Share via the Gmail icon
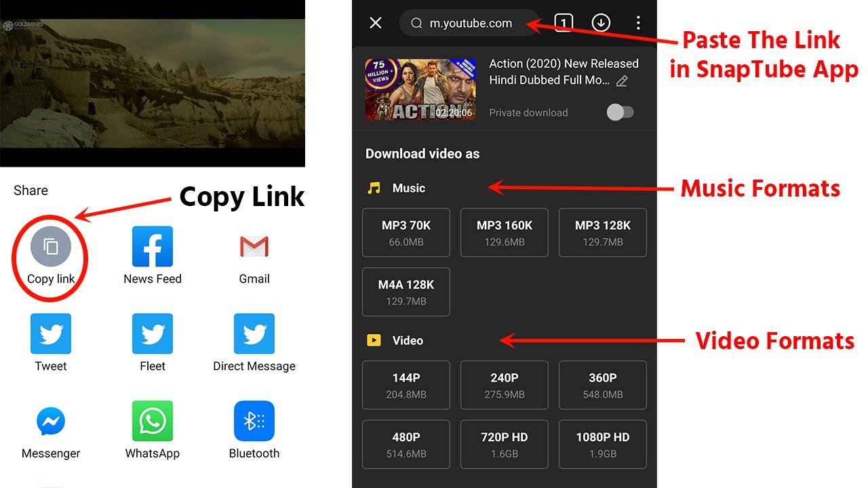 pos(254,247)
